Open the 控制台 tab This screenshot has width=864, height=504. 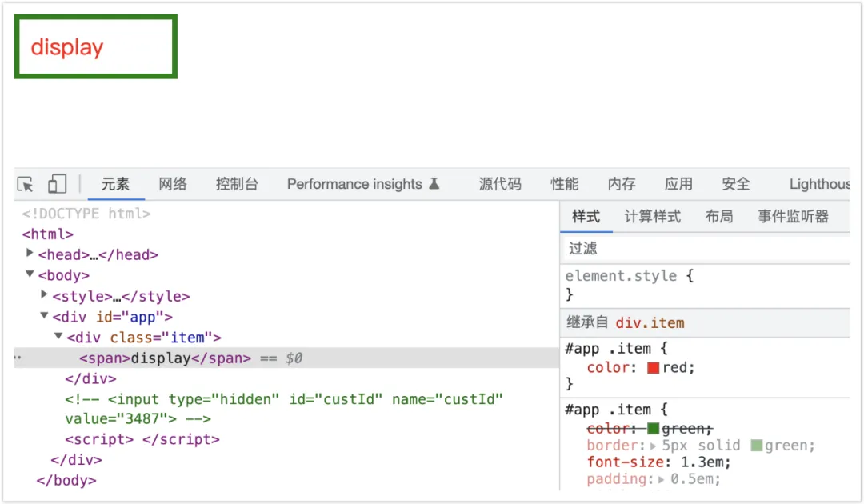pos(237,184)
